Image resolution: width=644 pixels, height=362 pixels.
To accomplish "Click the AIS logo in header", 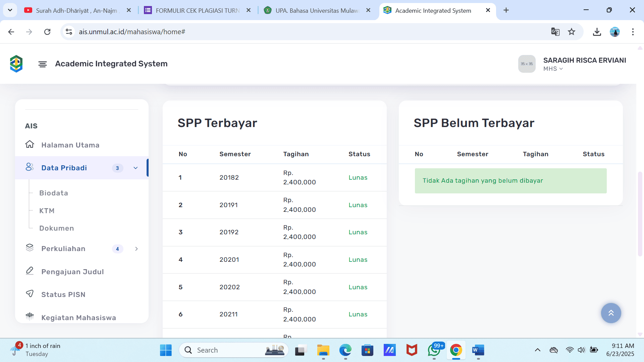I will 16,64.
